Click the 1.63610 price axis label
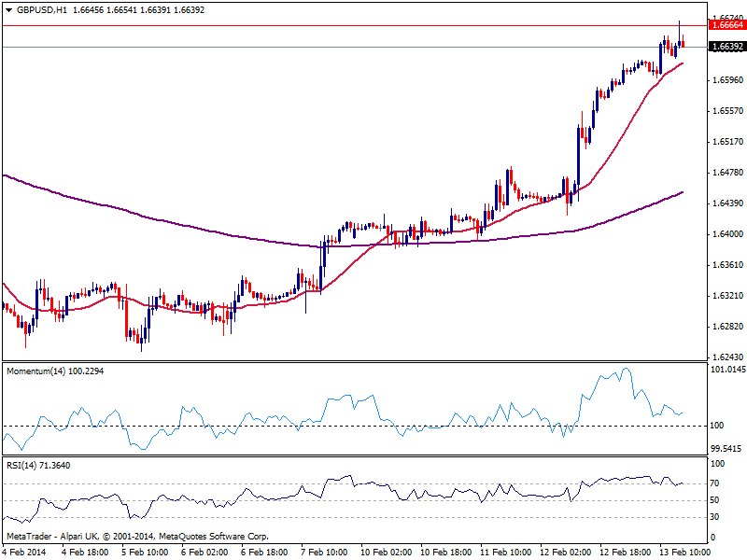This screenshot has width=747, height=560. 727,265
